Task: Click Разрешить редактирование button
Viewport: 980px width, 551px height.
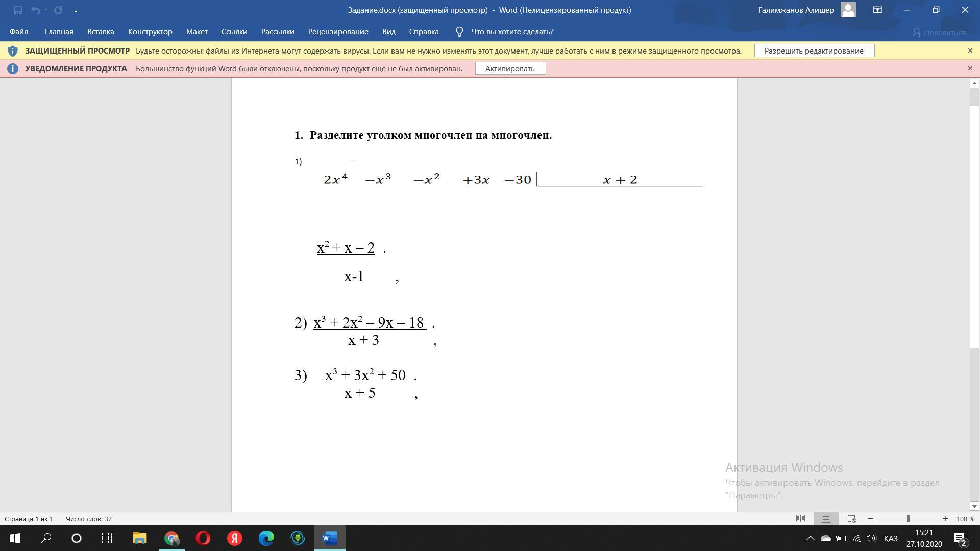Action: 814,51
